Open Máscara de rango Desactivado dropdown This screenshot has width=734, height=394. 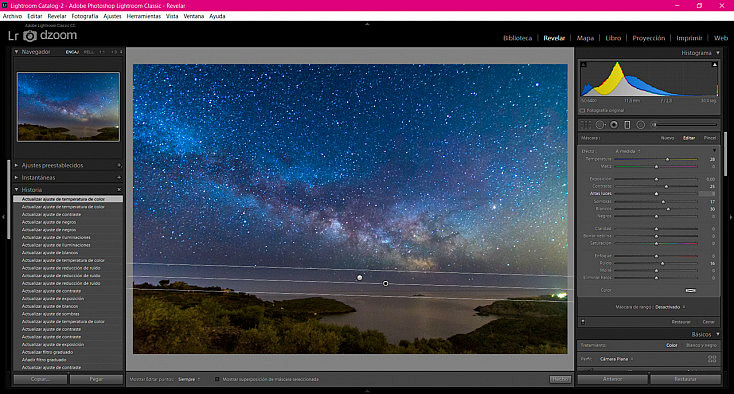(x=670, y=307)
